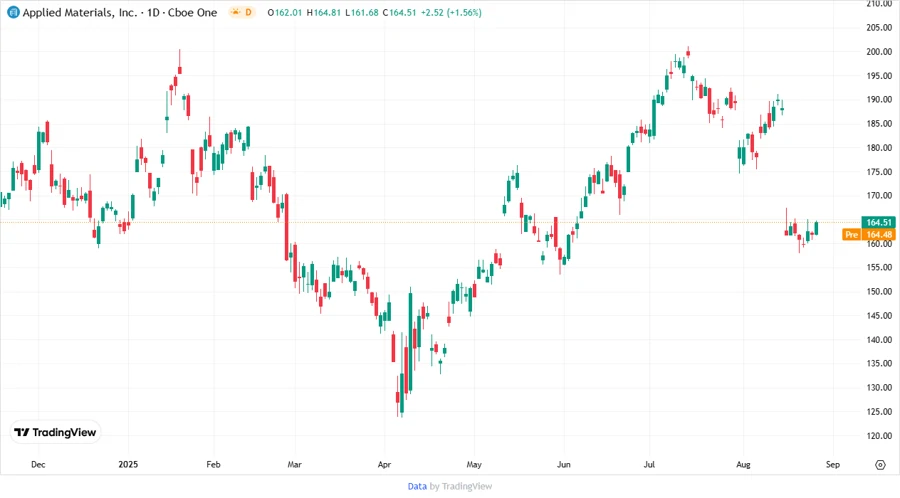Click the Dec label on time axis
This screenshot has width=900, height=498.
coord(38,464)
